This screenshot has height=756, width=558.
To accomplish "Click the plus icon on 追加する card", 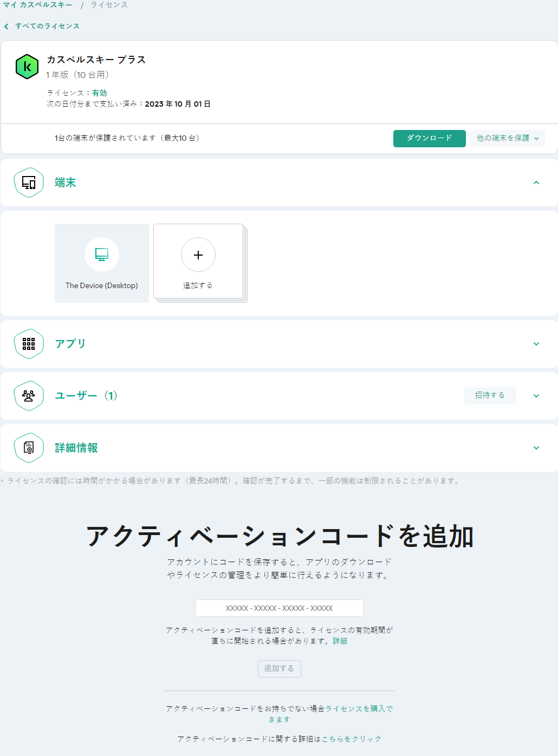I will (x=198, y=255).
